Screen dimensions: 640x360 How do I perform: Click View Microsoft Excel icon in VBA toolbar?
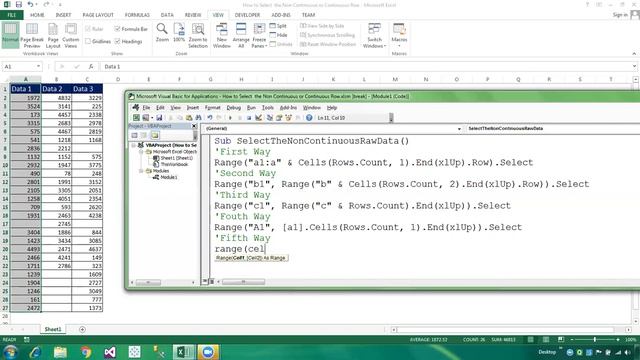coord(136,118)
